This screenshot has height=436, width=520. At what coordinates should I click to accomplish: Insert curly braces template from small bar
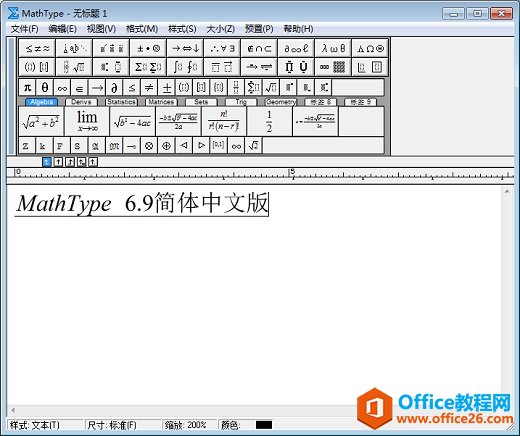tap(218, 88)
